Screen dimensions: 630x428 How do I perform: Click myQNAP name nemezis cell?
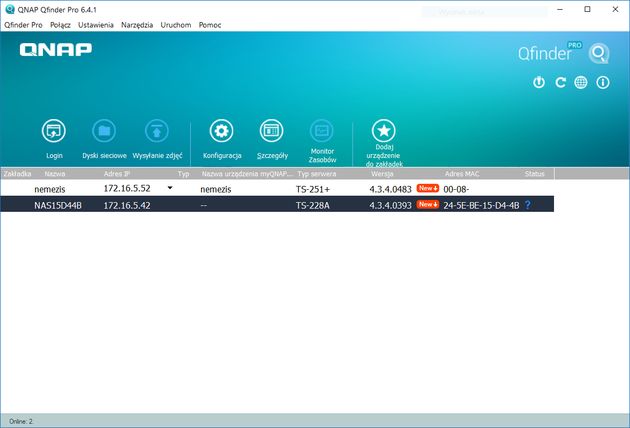[216, 189]
